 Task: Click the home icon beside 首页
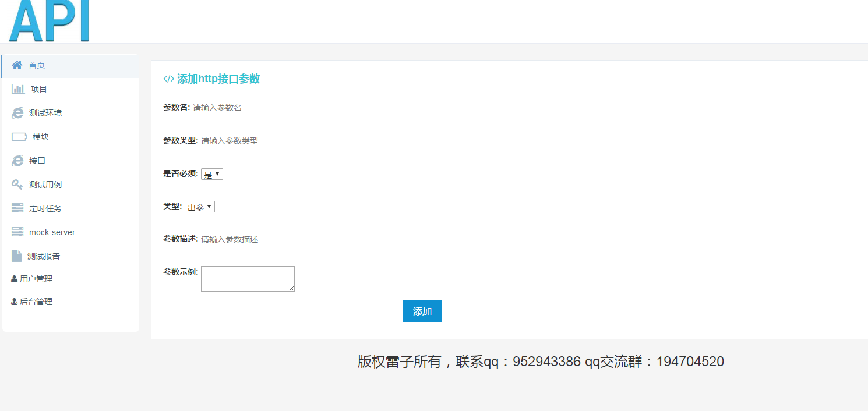click(17, 65)
